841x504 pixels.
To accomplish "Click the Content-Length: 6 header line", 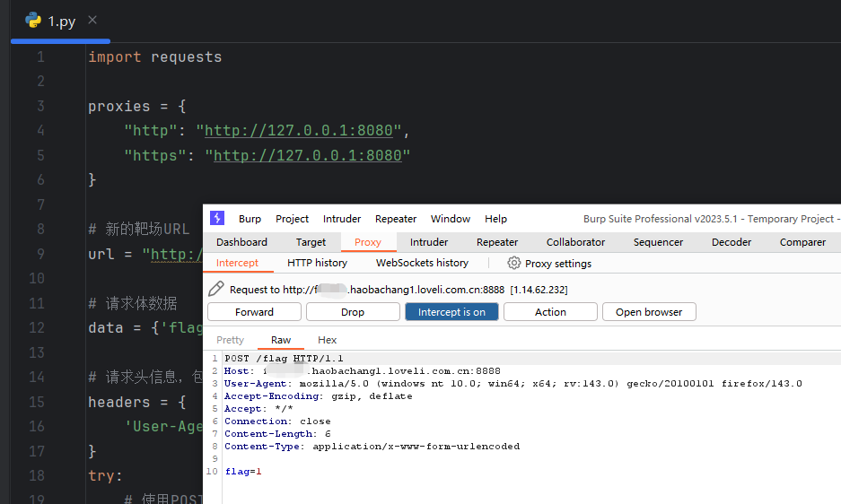I will [277, 434].
